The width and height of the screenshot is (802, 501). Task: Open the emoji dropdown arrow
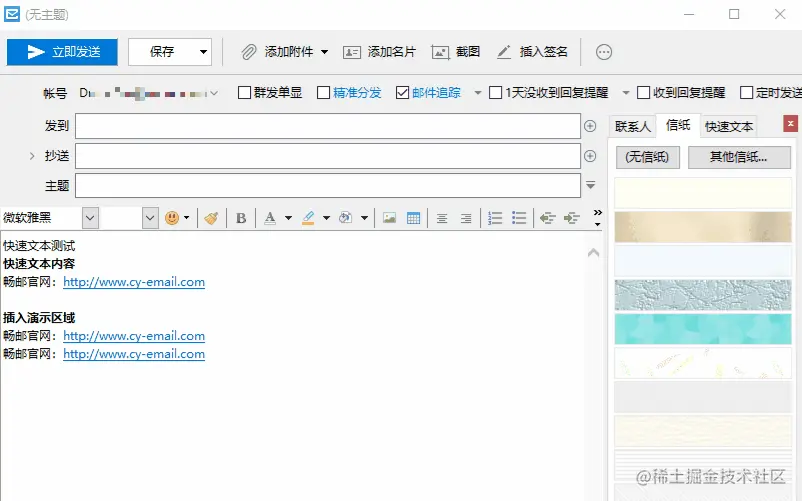coord(187,218)
